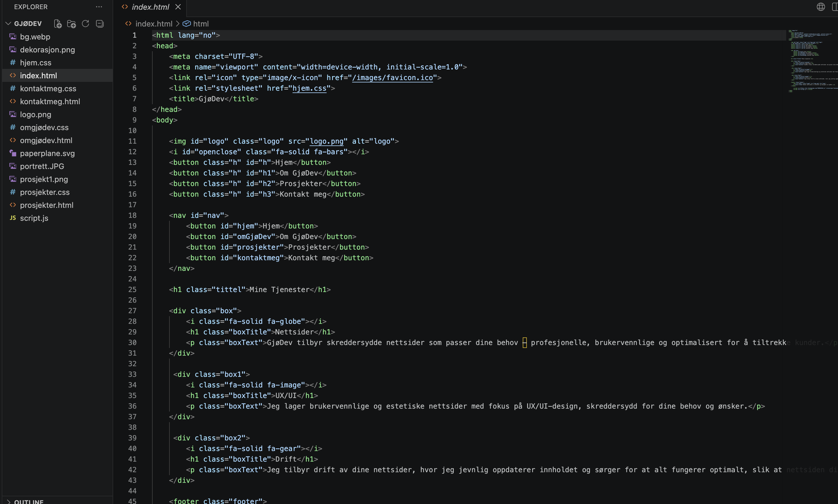Viewport: 838px width, 504px height.
Task: Select the index.html editor tab
Action: coord(151,7)
